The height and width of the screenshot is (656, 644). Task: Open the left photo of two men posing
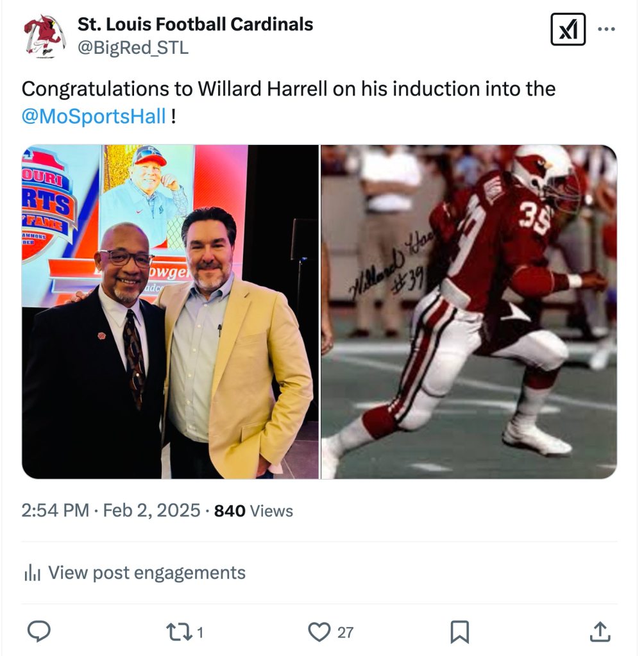point(170,312)
